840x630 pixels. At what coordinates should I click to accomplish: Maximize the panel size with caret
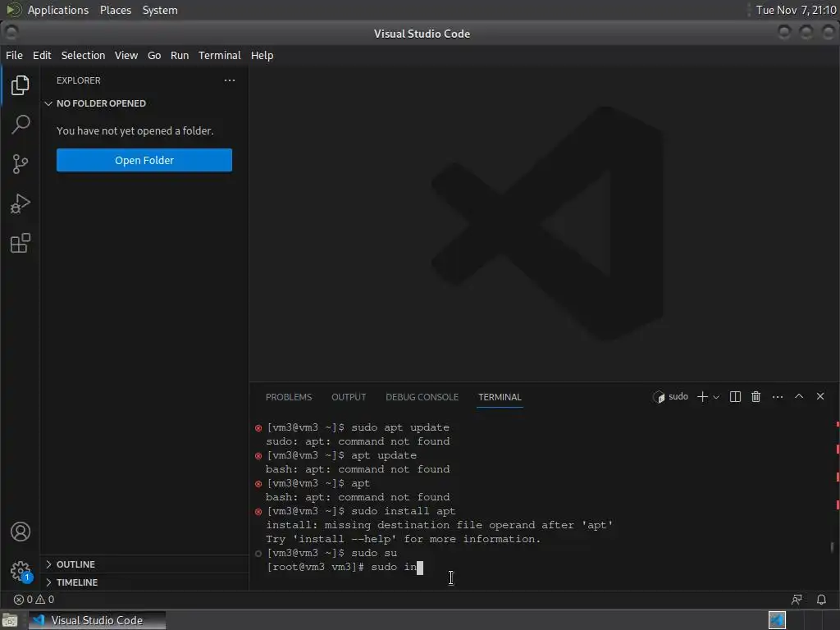click(x=799, y=396)
